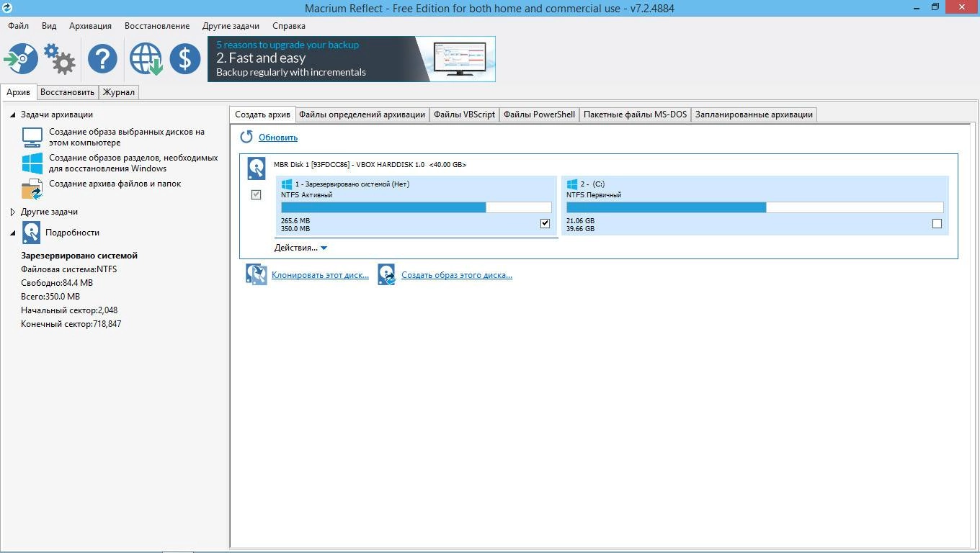
Task: Click Создание образа выбранных дисков task
Action: [127, 137]
